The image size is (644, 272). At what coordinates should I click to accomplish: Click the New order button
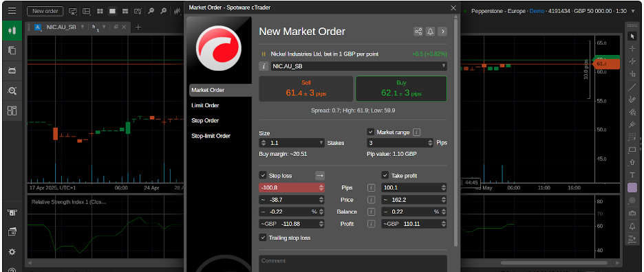(45, 11)
